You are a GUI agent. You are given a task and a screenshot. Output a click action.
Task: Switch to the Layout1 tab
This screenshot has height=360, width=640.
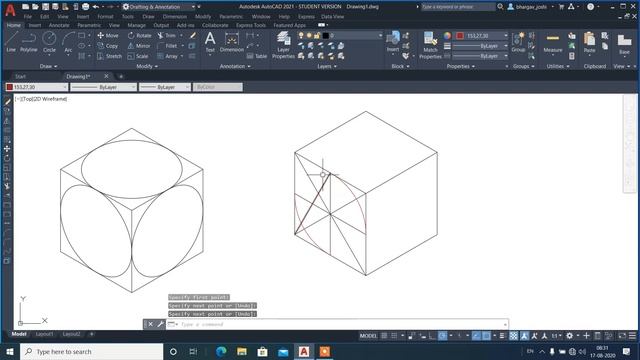(x=44, y=334)
